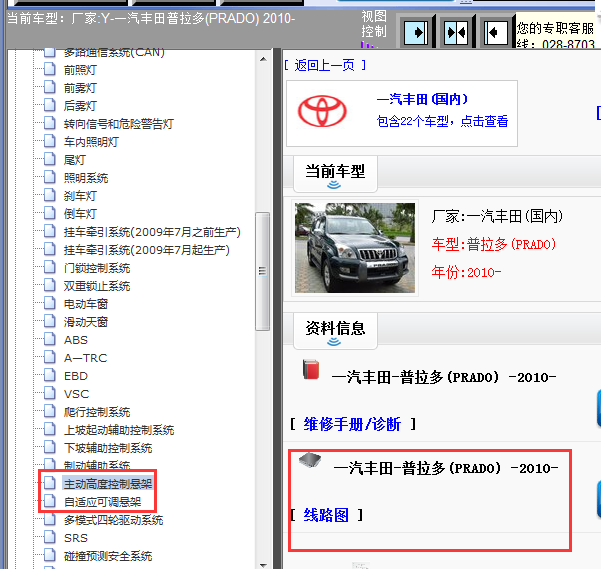This screenshot has width=601, height=569.
Task: Open 上坡起动辅助控制系统 tree entry
Action: pyautogui.click(x=119, y=430)
